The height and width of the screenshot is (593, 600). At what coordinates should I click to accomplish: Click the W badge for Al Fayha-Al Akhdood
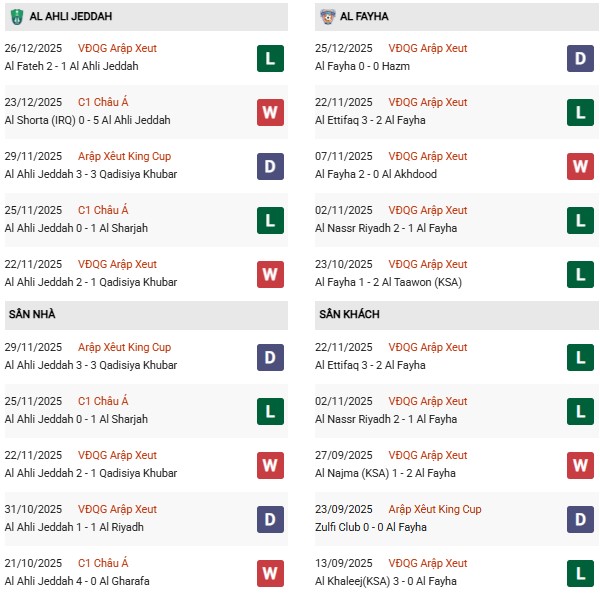point(581,166)
